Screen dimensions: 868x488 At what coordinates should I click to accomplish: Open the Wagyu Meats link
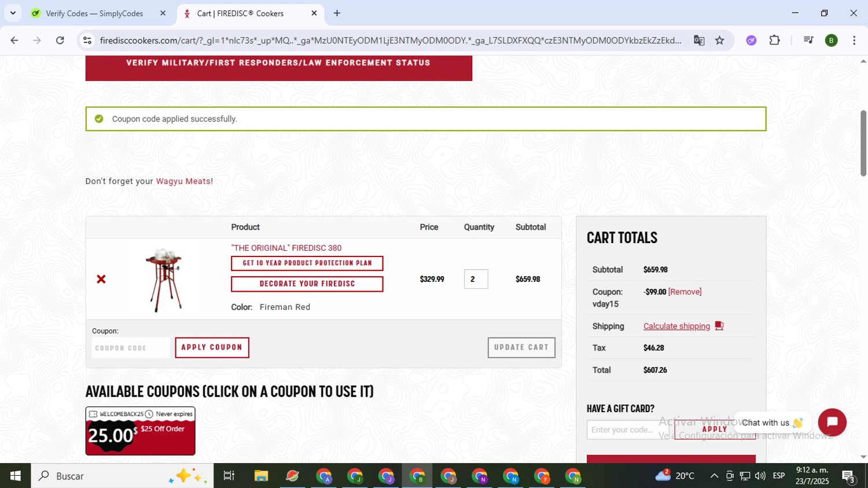click(x=183, y=181)
